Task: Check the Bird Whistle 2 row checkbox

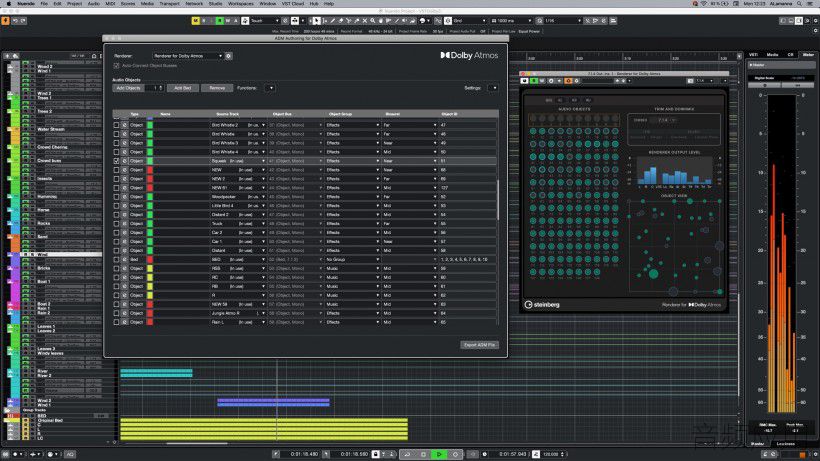Action: pos(116,125)
